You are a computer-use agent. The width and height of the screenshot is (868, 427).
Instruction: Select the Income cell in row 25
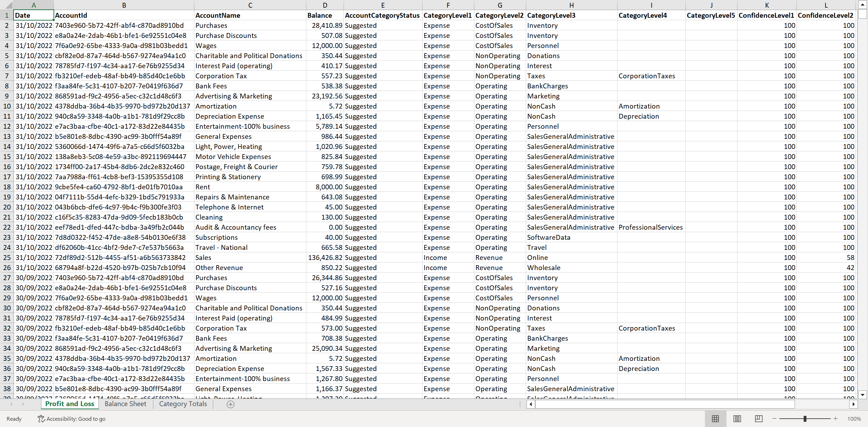point(448,258)
